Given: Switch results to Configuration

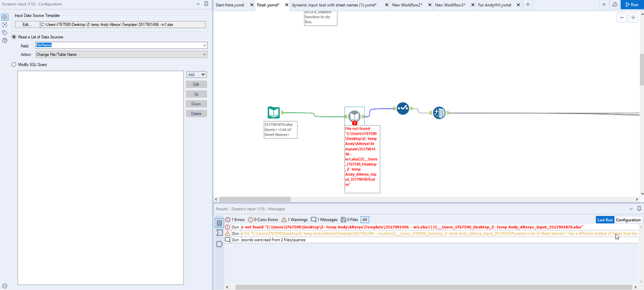Looking at the screenshot, I should coord(629,220).
